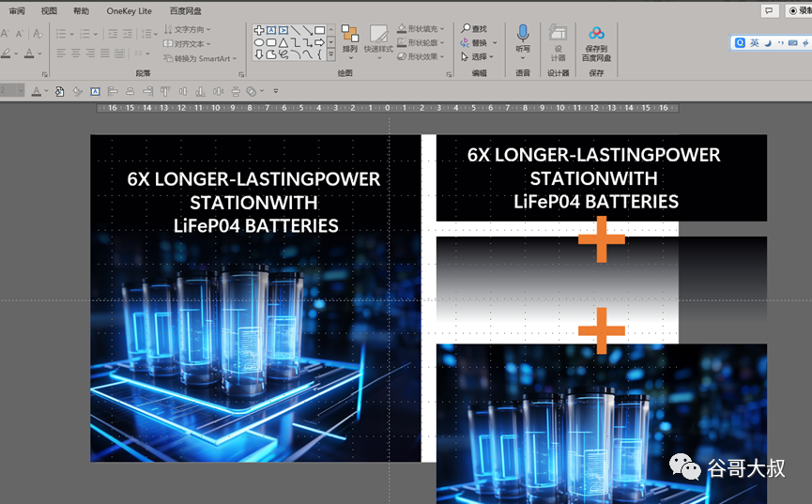Click the bullet list icon
The image size is (812, 504).
point(61,34)
